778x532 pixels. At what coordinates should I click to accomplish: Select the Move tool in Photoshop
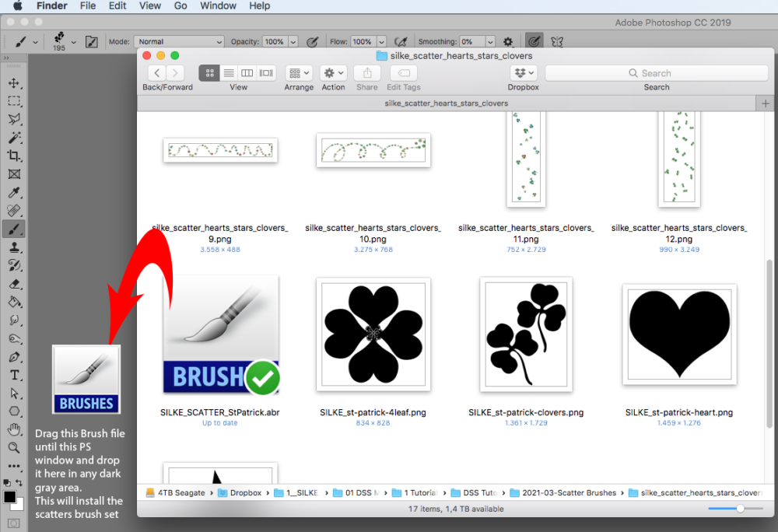14,82
